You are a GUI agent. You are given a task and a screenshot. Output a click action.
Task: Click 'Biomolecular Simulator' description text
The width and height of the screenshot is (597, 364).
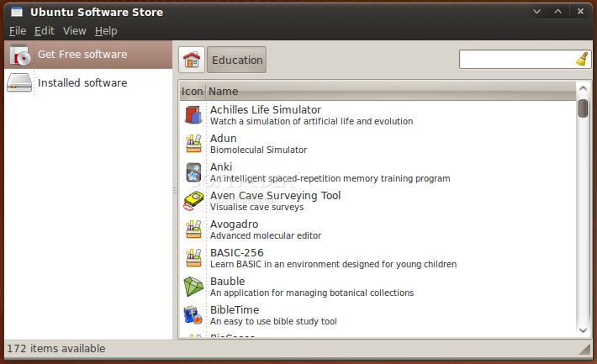point(258,150)
